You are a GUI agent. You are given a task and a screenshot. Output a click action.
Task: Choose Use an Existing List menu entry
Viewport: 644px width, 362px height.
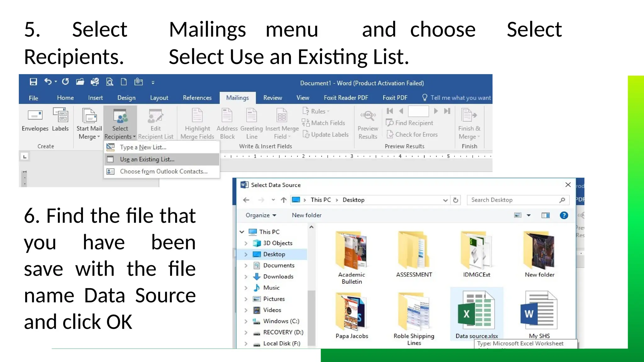(x=147, y=159)
